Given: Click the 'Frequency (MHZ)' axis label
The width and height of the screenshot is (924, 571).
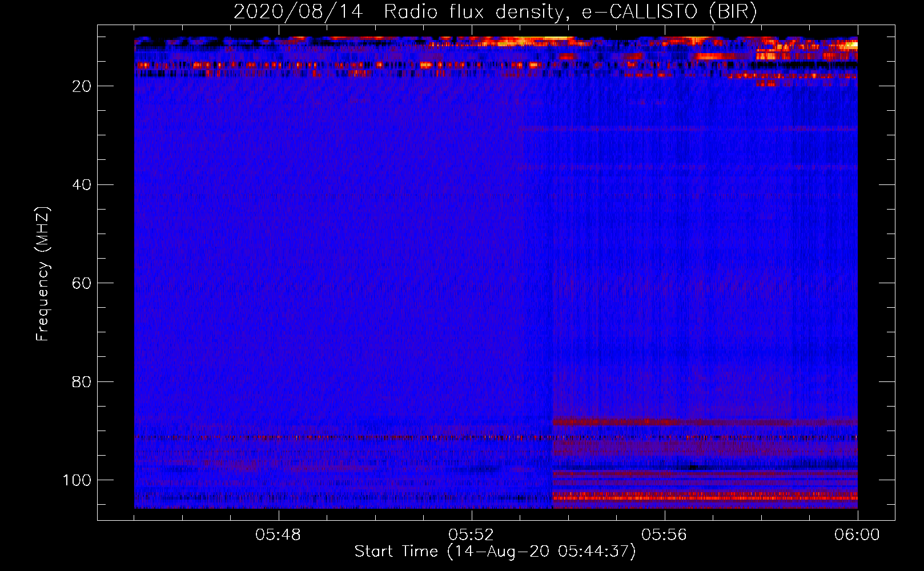Looking at the screenshot, I should (43, 274).
